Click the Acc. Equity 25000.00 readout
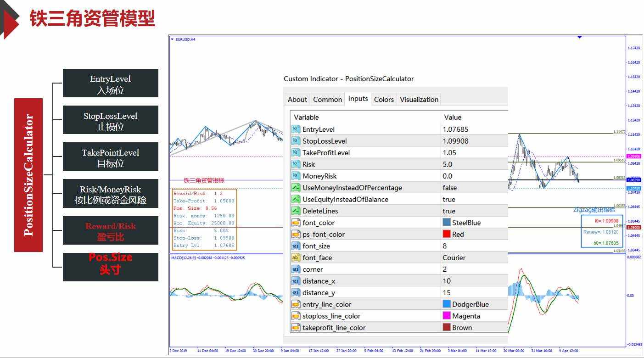Screen dimensions: 644x358 pyautogui.click(x=204, y=223)
